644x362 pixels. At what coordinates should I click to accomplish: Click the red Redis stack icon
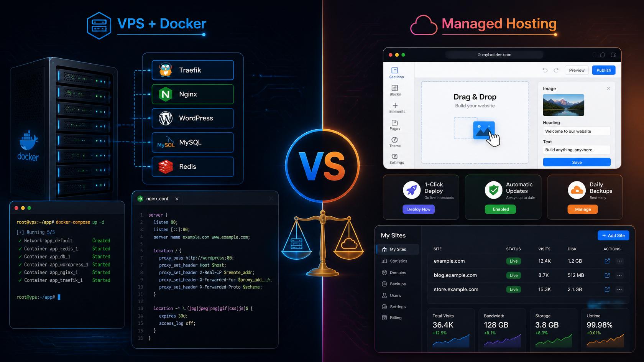tap(166, 166)
